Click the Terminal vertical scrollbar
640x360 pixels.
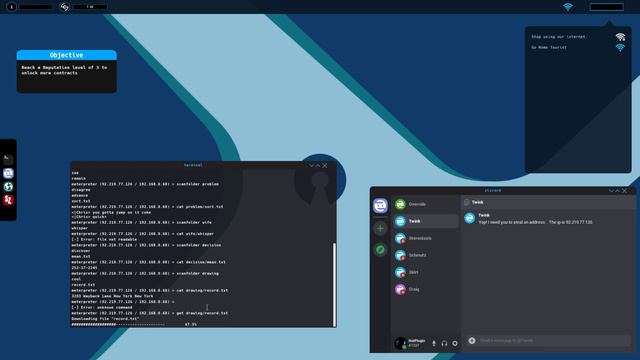pos(334,284)
